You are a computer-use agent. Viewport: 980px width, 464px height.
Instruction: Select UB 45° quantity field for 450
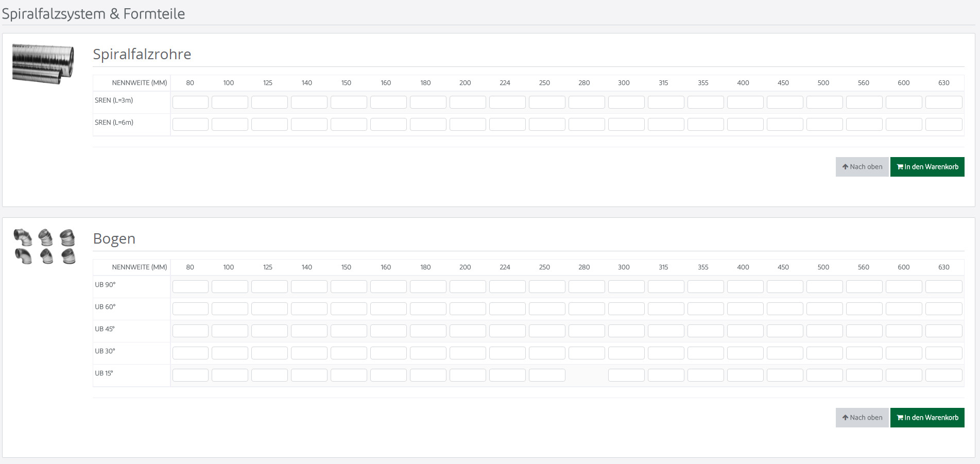pos(785,331)
